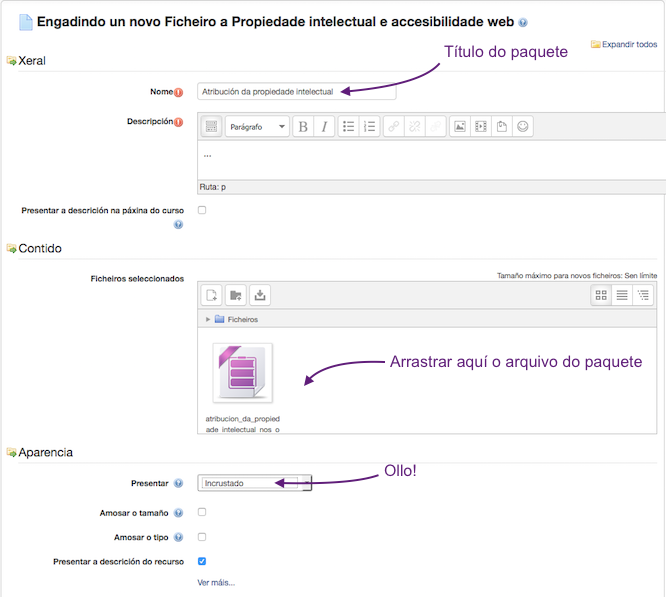Open the Parágrafo format dropdown
Viewport: 666px width, 597px height.
tap(257, 127)
